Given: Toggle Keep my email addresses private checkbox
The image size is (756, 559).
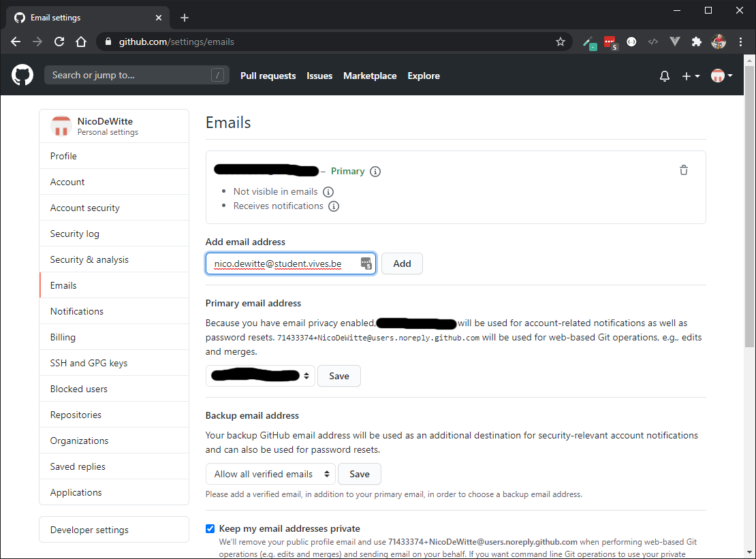Looking at the screenshot, I should click(x=210, y=528).
